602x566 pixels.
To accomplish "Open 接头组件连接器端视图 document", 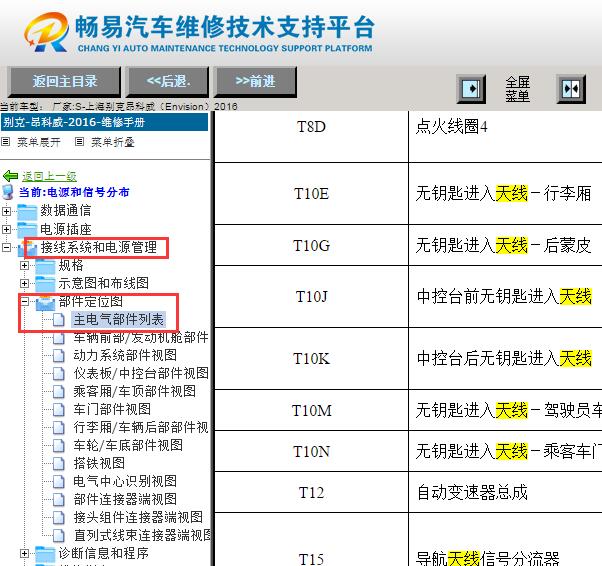I will tap(138, 517).
